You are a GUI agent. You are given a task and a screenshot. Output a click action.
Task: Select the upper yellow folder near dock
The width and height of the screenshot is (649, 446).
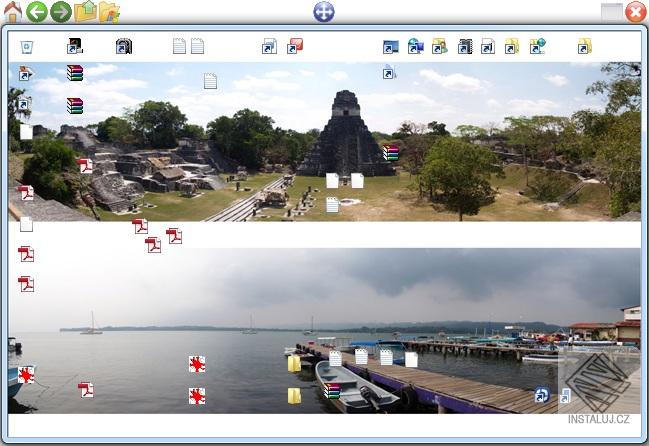point(294,364)
